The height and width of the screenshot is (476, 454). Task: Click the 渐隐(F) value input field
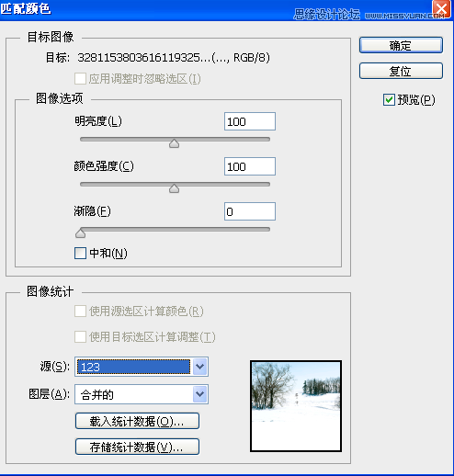pyautogui.click(x=250, y=211)
